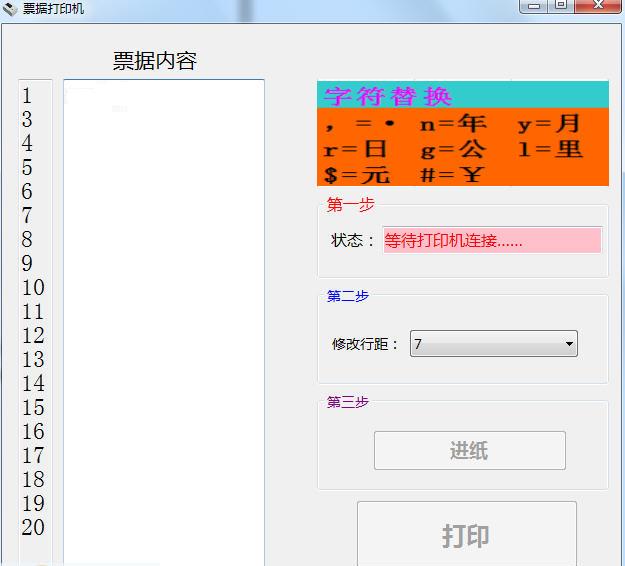Click line number 9 in the list

[x=27, y=263]
